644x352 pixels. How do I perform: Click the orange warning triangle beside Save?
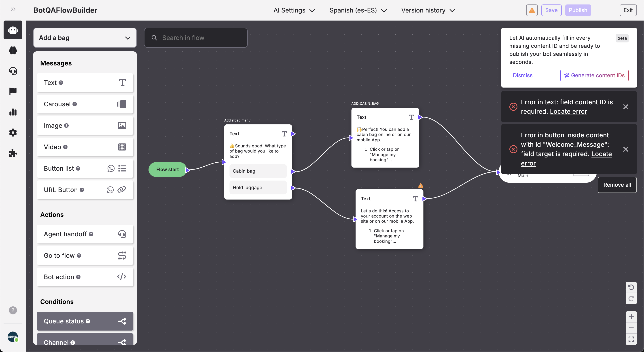[532, 10]
